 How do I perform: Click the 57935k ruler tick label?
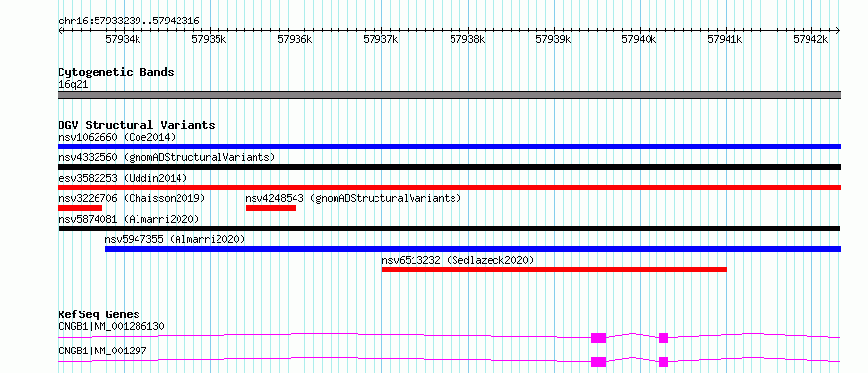coord(209,39)
